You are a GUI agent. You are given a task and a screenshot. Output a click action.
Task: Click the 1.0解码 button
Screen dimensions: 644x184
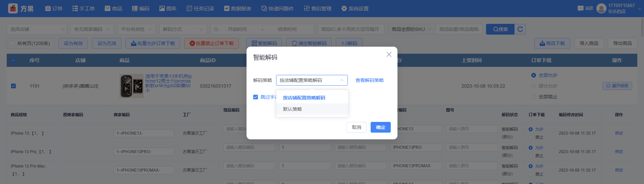point(349,43)
